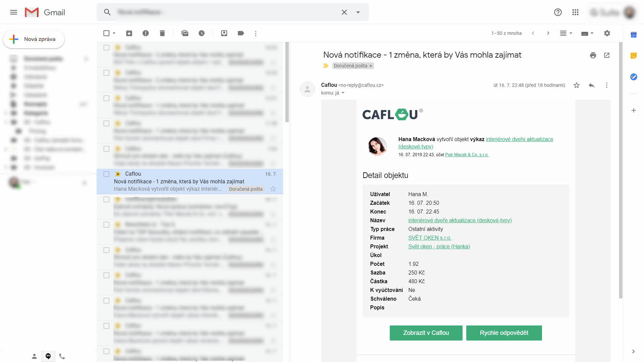Check the selected Caflou email checkbox
This screenshot has width=644, height=362.
[106, 174]
